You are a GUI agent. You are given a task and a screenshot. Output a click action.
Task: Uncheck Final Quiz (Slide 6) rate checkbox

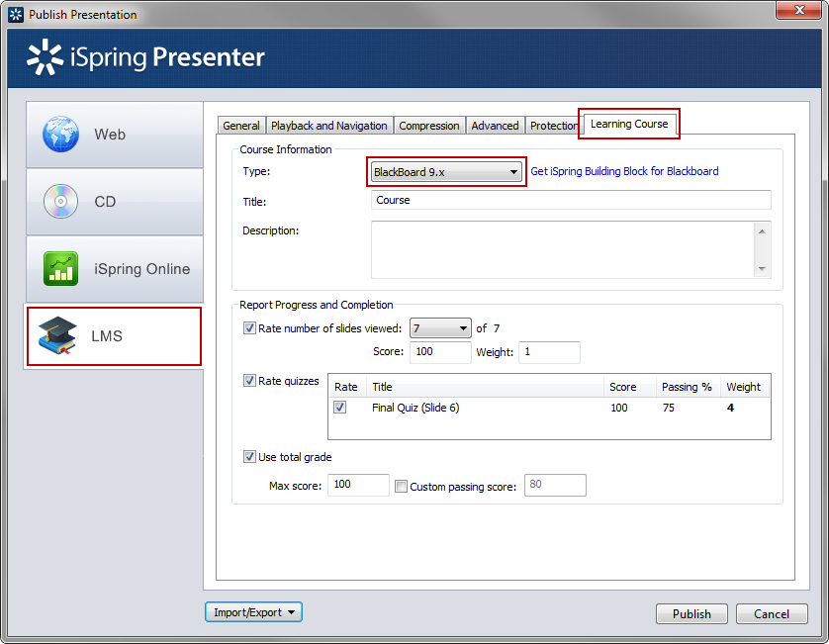(340, 408)
